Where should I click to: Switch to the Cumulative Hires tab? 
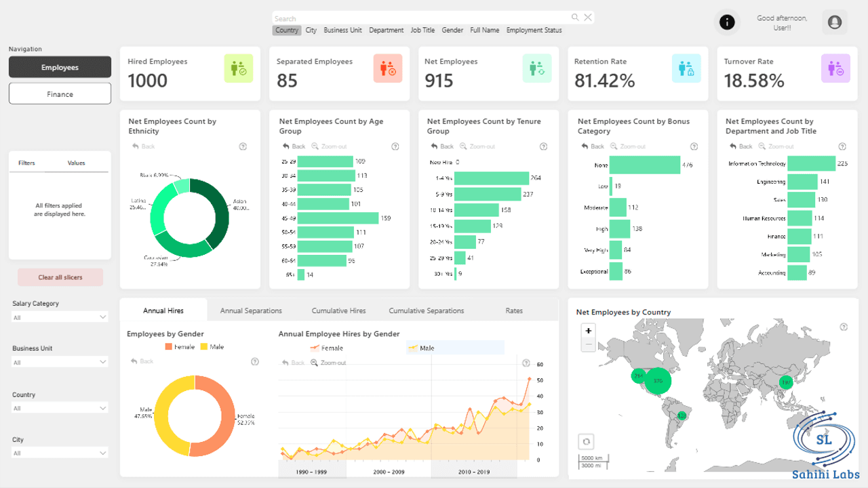338,310
